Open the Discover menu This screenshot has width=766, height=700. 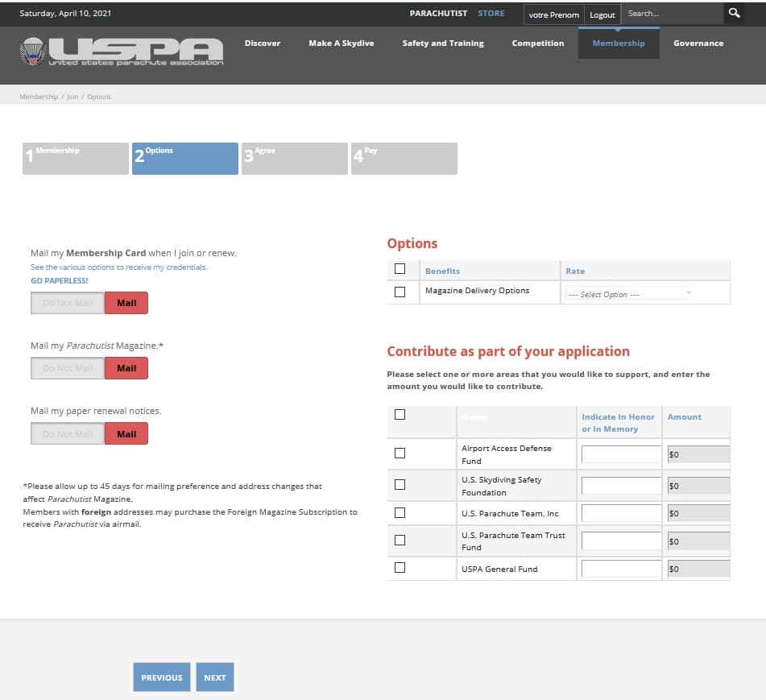pos(263,43)
